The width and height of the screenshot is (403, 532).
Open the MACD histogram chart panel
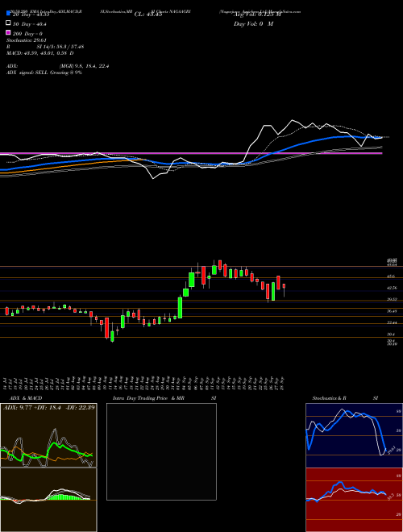click(48, 500)
